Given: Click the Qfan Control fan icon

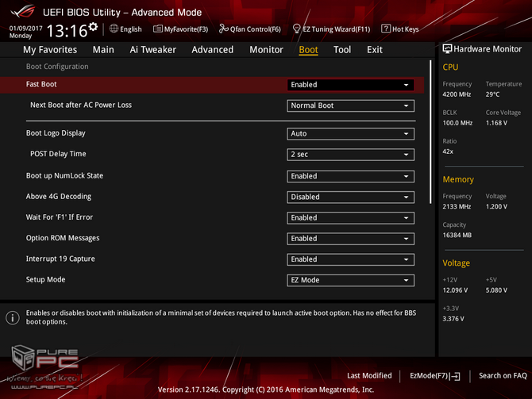Looking at the screenshot, I should [x=224, y=29].
